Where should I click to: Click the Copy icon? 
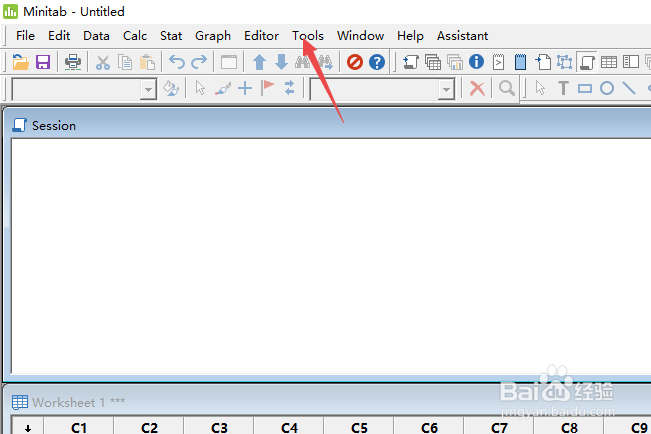click(x=125, y=62)
